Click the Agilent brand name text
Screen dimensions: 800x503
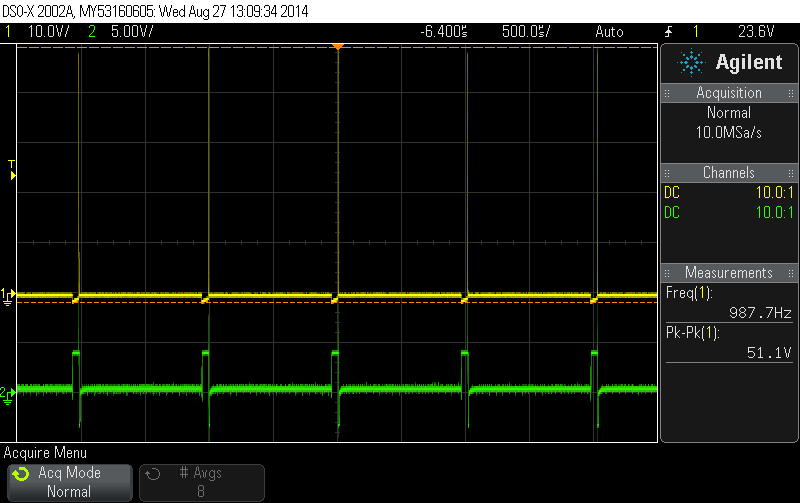748,62
